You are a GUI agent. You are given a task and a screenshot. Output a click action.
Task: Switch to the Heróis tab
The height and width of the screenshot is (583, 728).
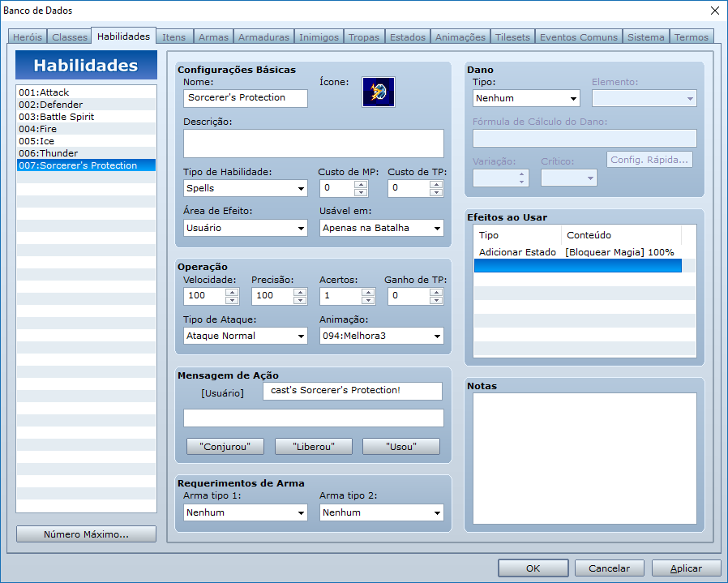point(28,37)
